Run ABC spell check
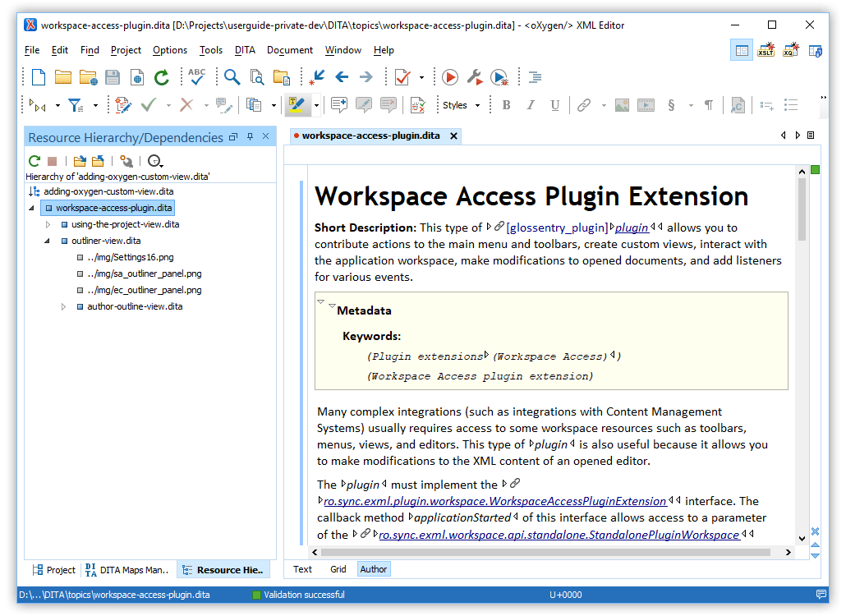Image resolution: width=846 pixels, height=616 pixels. (197, 76)
